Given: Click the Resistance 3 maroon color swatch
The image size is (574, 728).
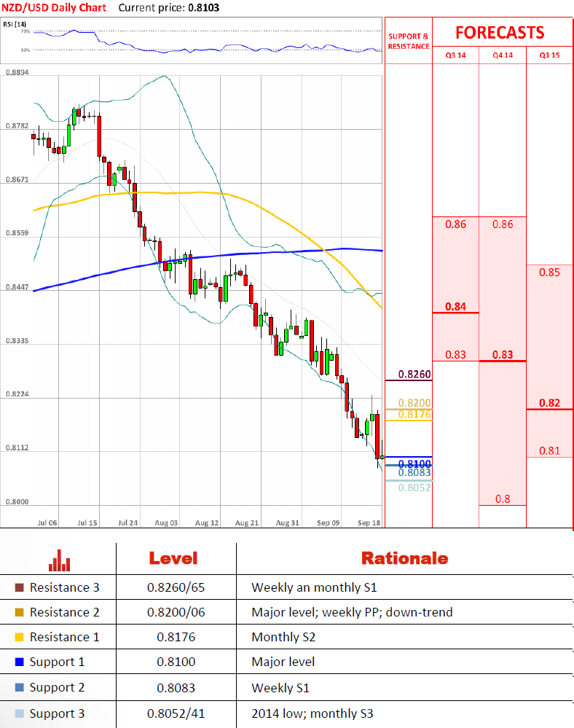Looking at the screenshot, I should click(20, 587).
